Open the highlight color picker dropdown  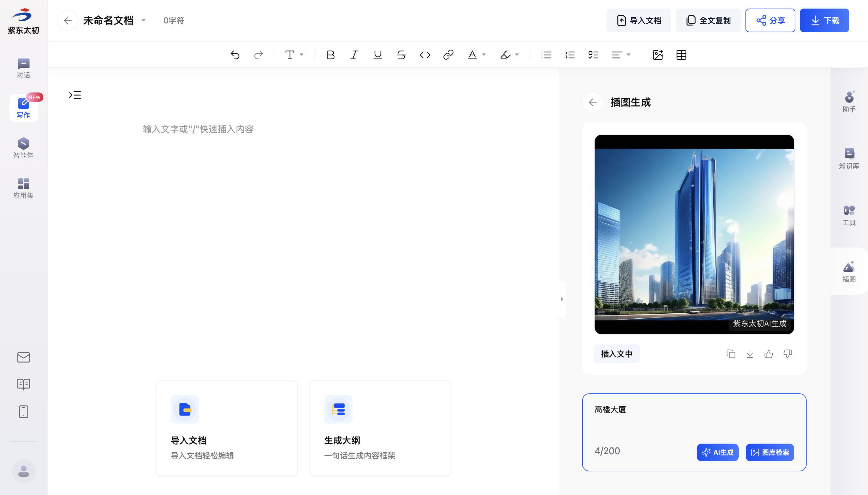pos(517,55)
